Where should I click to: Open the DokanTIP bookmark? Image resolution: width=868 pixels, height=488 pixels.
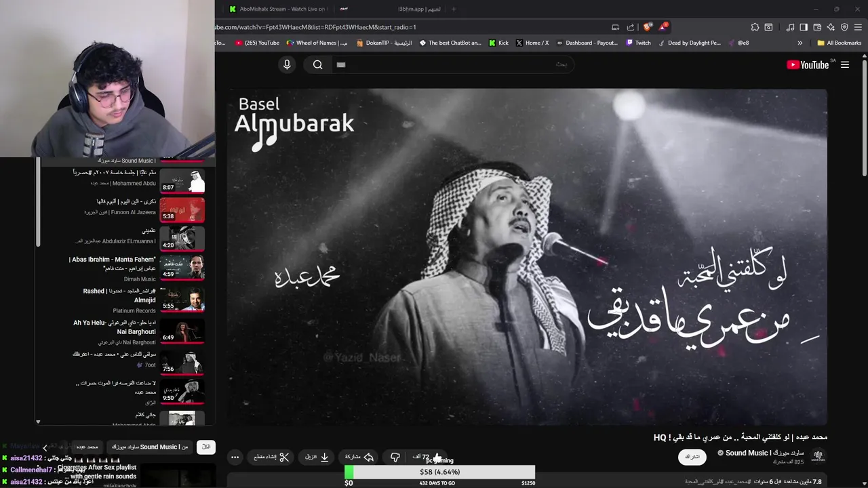pos(383,43)
